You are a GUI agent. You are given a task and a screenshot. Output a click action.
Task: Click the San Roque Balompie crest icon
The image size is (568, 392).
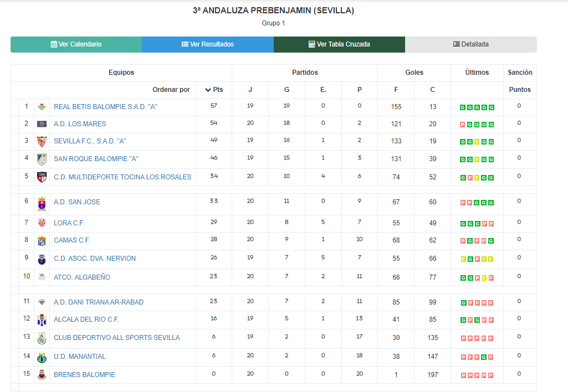(42, 159)
